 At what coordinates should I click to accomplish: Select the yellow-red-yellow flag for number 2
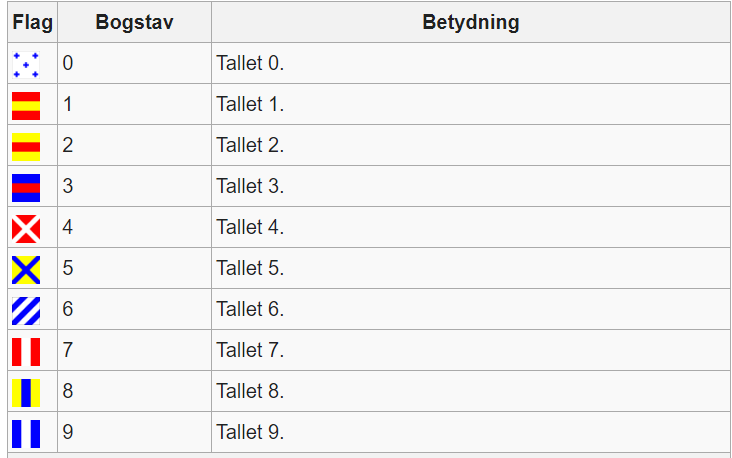click(x=26, y=147)
